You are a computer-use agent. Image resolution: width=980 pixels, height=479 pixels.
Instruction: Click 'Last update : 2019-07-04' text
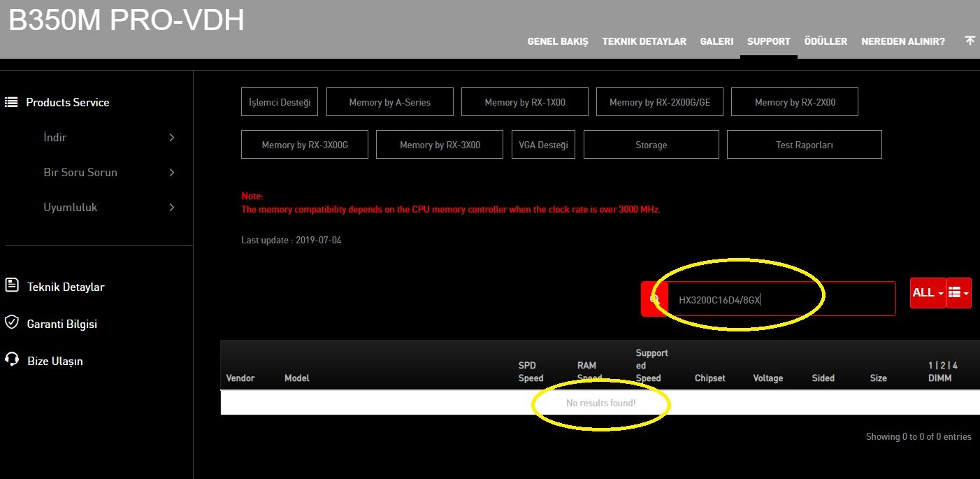291,241
